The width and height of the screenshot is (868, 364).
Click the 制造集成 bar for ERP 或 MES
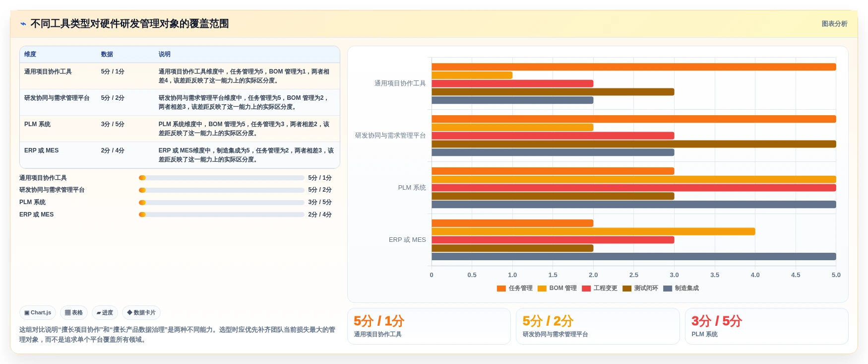(x=634, y=257)
